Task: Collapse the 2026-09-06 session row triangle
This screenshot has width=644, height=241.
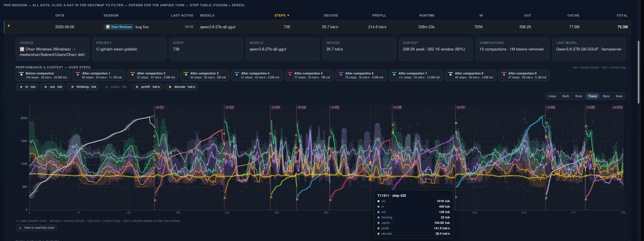Action: point(9,26)
